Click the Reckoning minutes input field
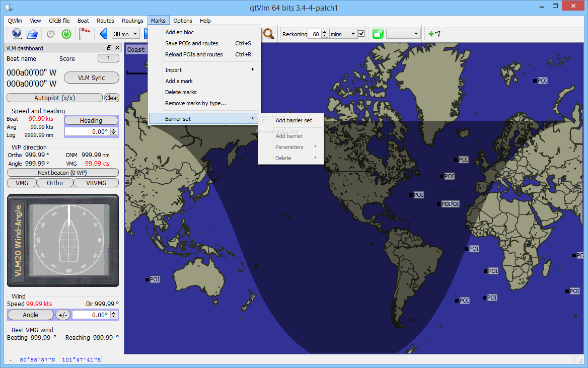588x368 pixels. (x=315, y=34)
